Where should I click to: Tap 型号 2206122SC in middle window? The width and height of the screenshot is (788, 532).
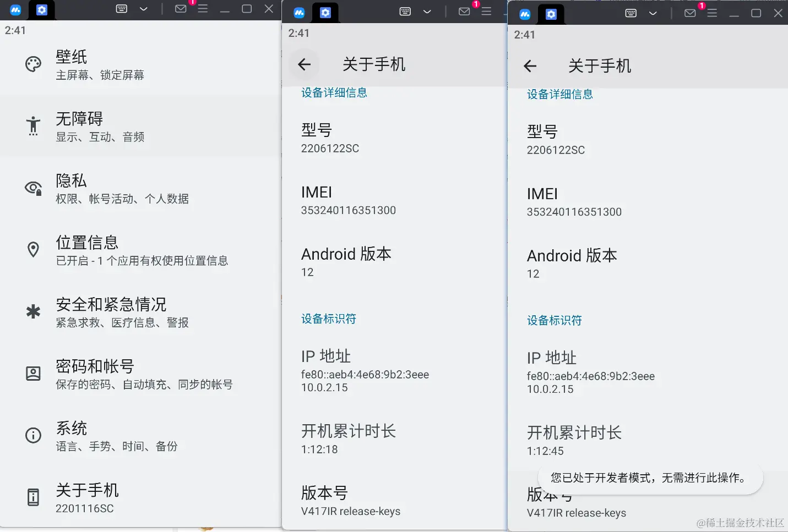pos(394,138)
